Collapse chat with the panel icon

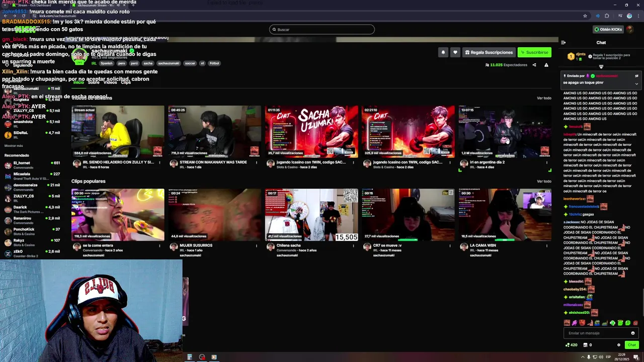click(x=563, y=43)
